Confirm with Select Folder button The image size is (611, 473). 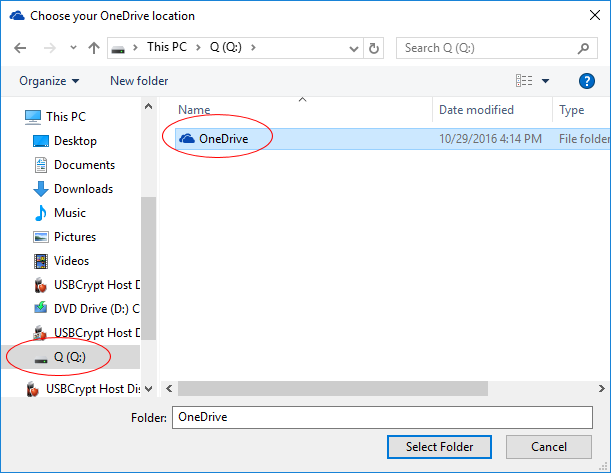[439, 447]
